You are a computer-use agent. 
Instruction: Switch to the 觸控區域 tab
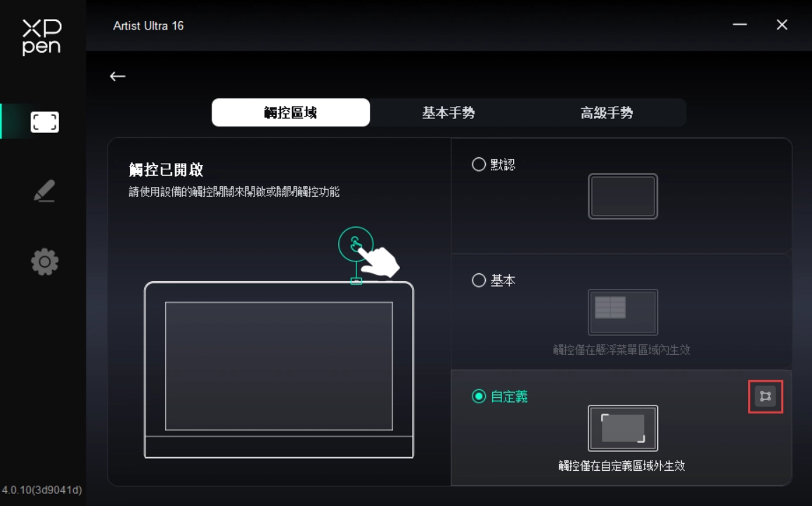click(290, 112)
